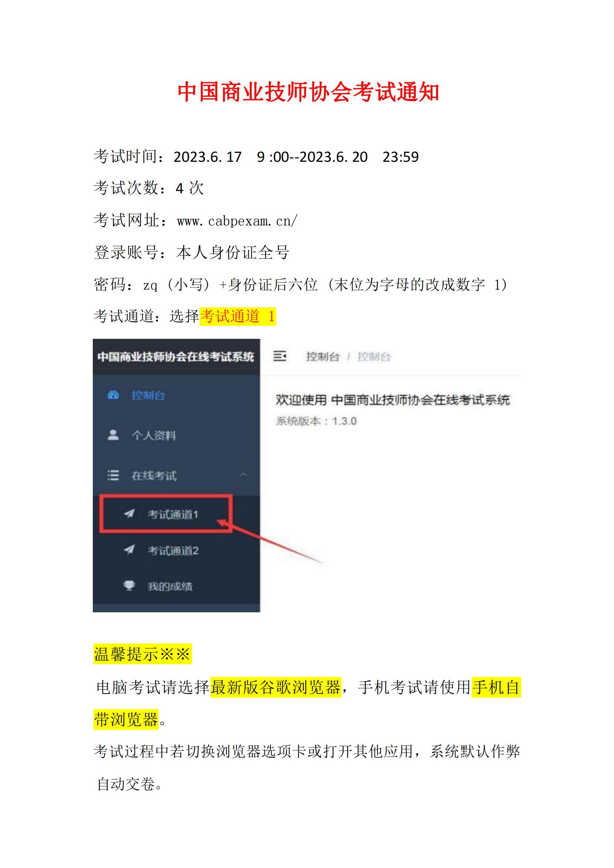Click the highlighted 考试通道 1 text
The image size is (614, 868).
[x=238, y=316]
